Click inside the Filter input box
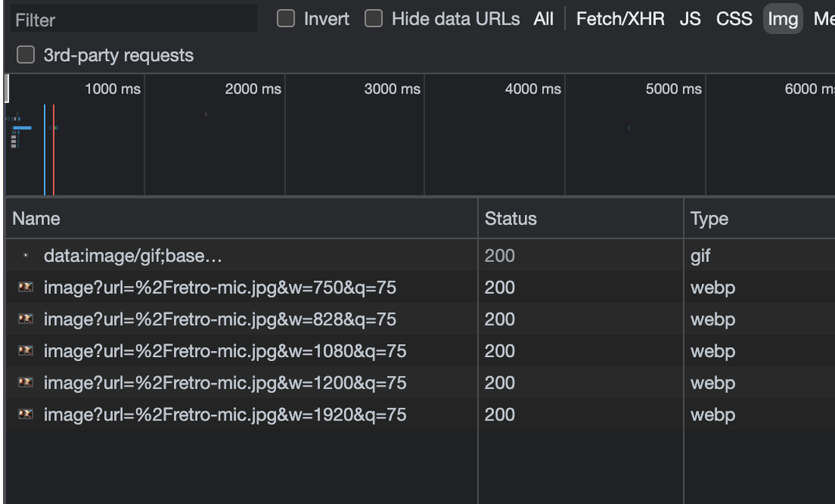Image resolution: width=835 pixels, height=504 pixels. coord(131,19)
